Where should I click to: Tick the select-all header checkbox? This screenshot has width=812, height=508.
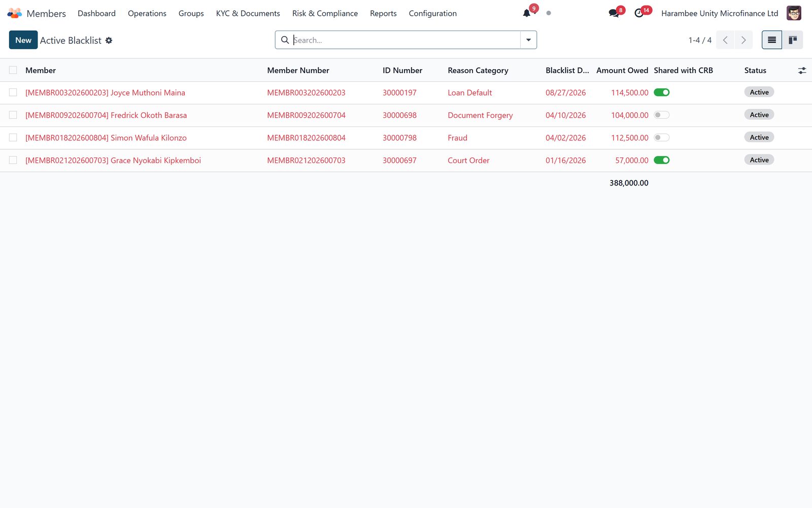13,70
